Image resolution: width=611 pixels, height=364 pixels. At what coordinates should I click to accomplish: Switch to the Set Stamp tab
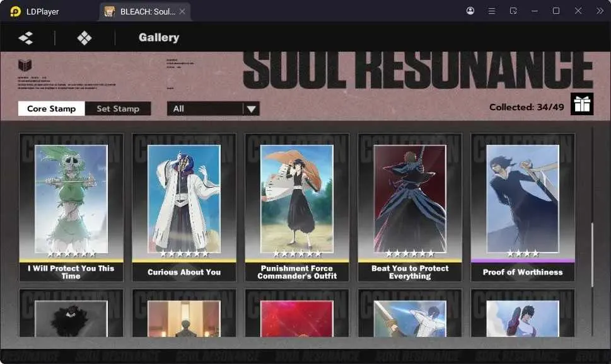(118, 108)
